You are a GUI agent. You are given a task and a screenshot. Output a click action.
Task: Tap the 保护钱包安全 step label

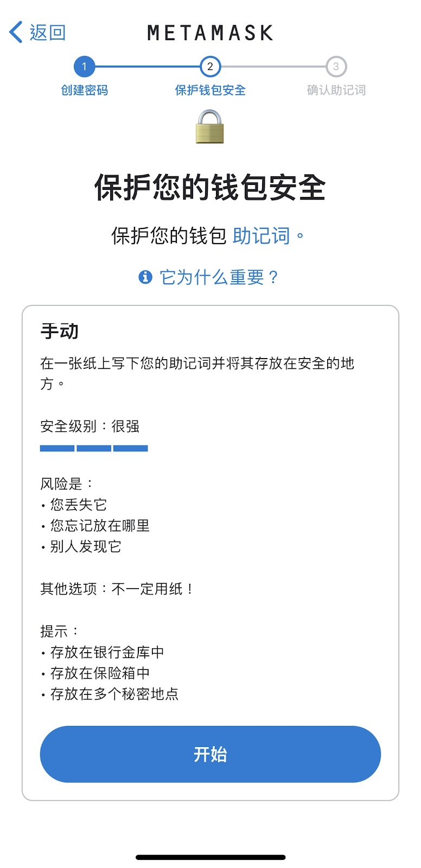[210, 90]
